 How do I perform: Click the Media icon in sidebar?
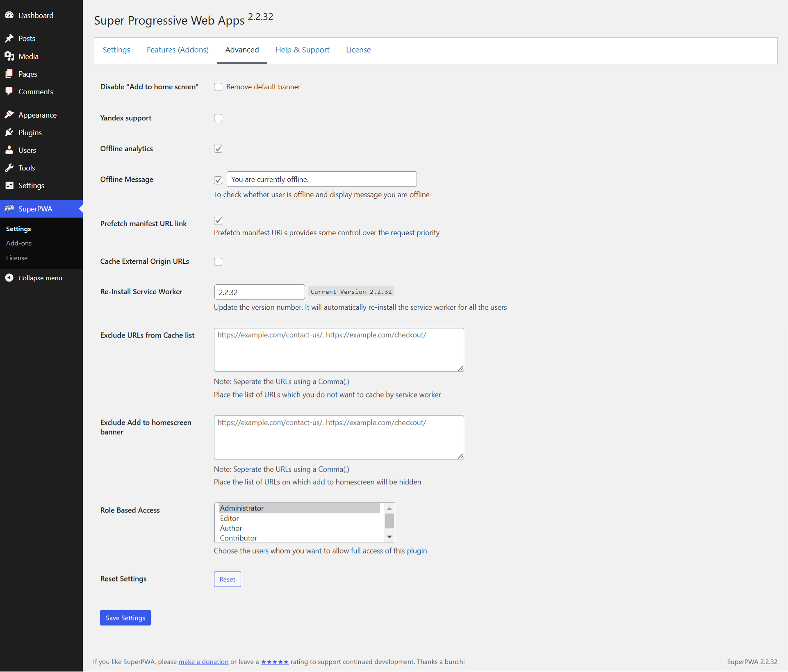click(x=9, y=56)
